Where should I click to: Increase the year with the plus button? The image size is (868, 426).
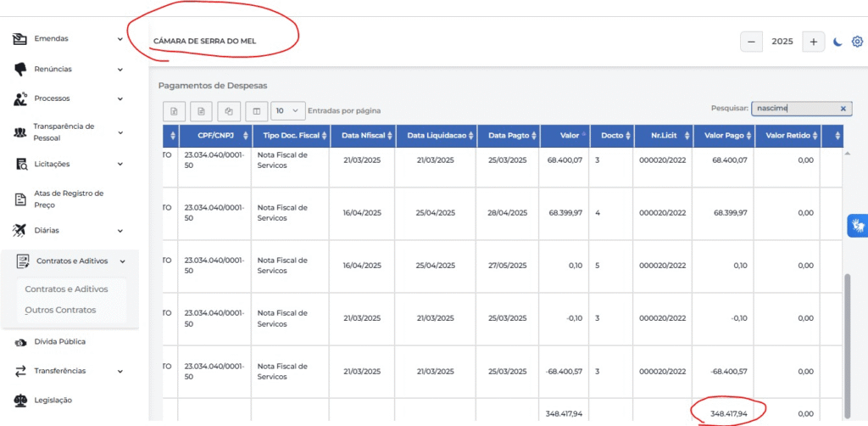813,42
